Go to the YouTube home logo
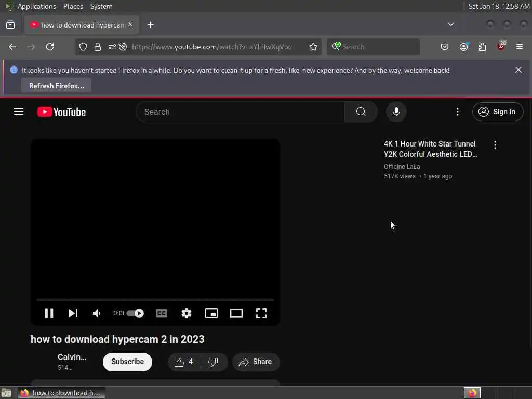This screenshot has width=532, height=399. click(x=61, y=112)
